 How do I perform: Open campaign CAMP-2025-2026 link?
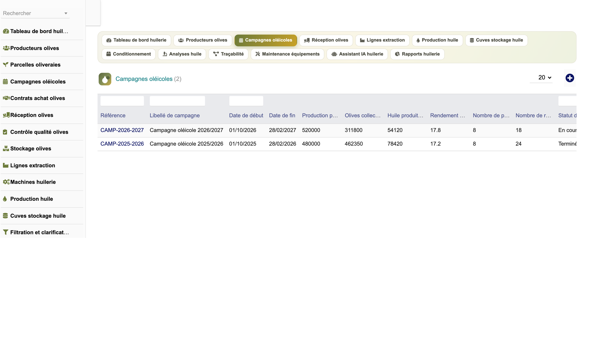pos(122,144)
